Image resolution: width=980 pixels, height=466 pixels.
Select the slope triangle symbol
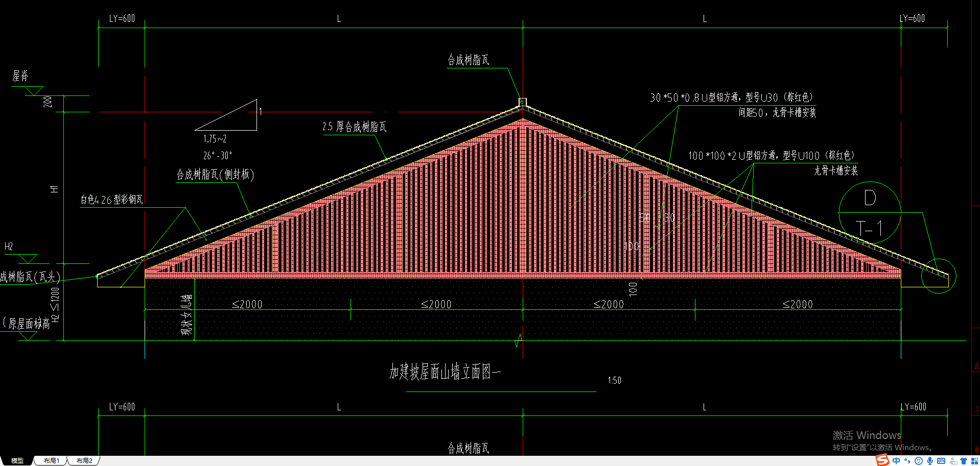tap(226, 115)
